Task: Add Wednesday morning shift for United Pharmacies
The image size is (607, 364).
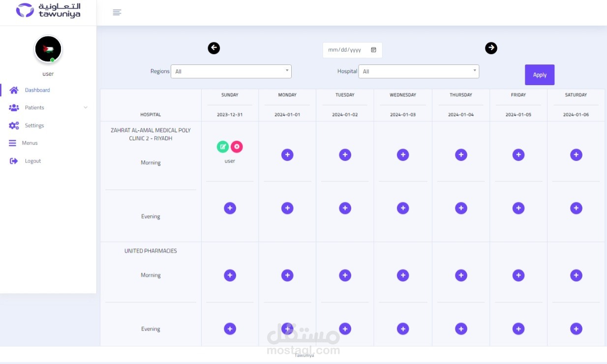Action: coord(403,275)
